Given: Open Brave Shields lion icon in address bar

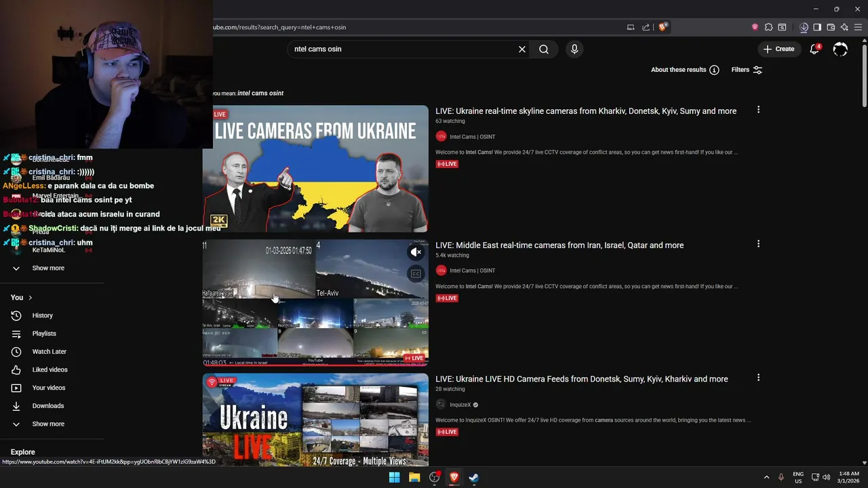Looking at the screenshot, I should (x=663, y=27).
